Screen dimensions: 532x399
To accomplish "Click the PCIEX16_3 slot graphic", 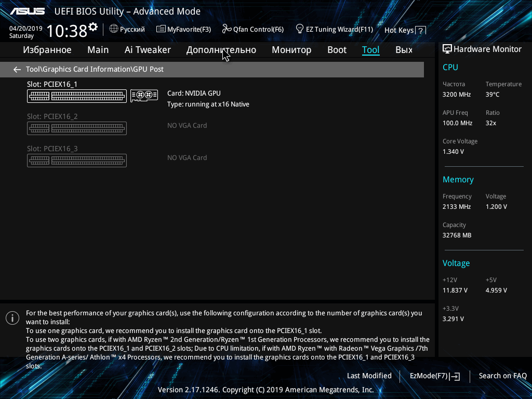I will coord(77,161).
